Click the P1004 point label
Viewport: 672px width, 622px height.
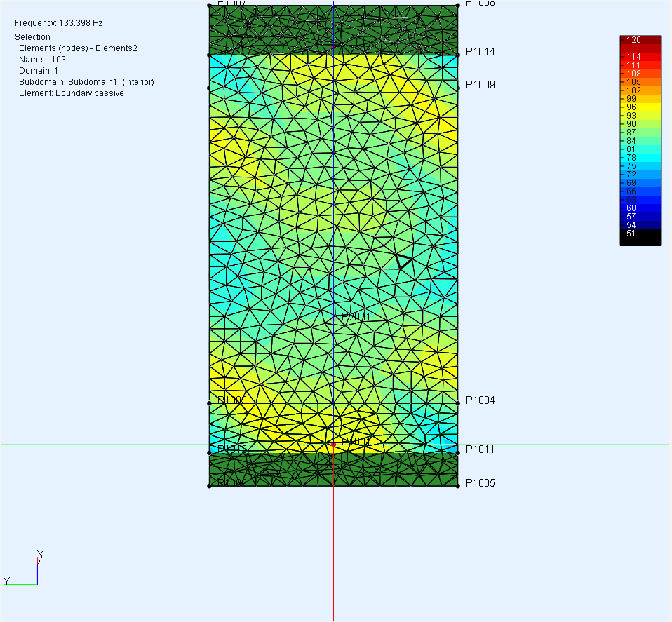(481, 400)
